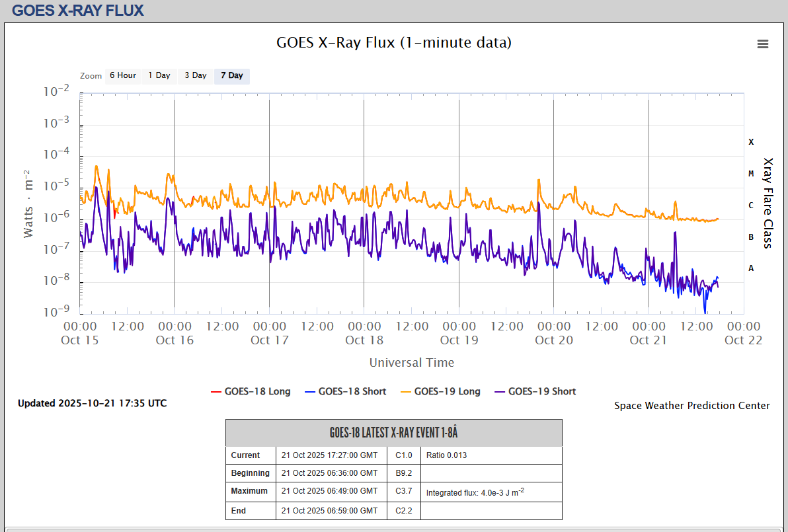The height and width of the screenshot is (532, 788).
Task: Click the GOES-18 Latest X-Ray Event table header
Action: click(393, 433)
